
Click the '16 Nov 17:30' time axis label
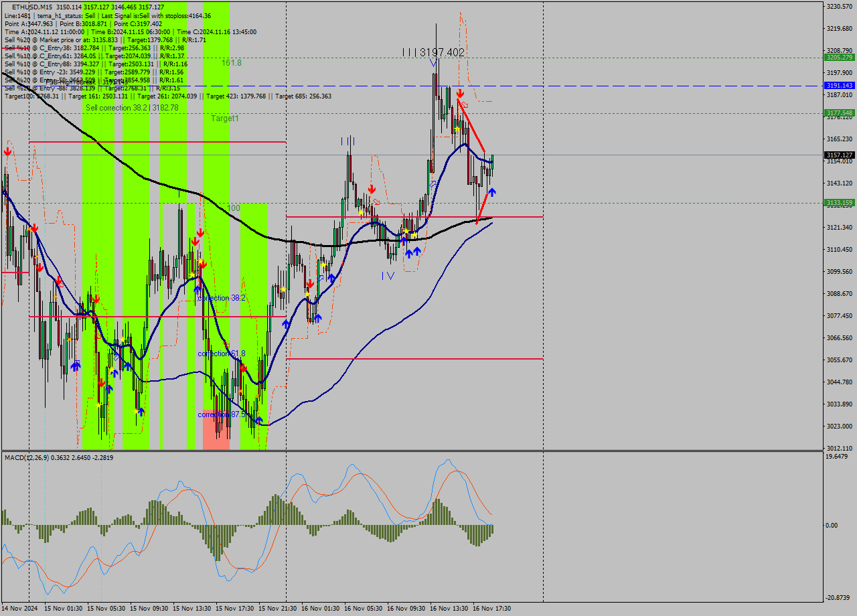click(492, 609)
